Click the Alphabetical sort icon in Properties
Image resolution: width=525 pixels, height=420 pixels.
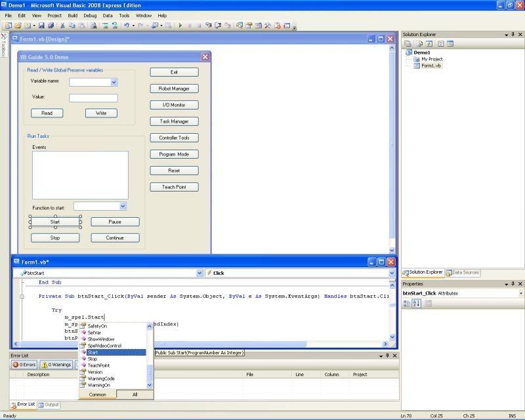click(416, 303)
